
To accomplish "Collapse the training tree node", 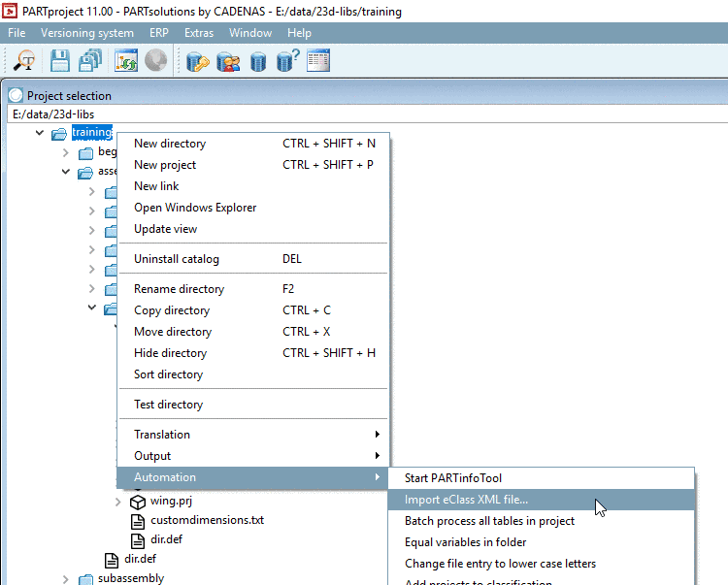I will 40,133.
